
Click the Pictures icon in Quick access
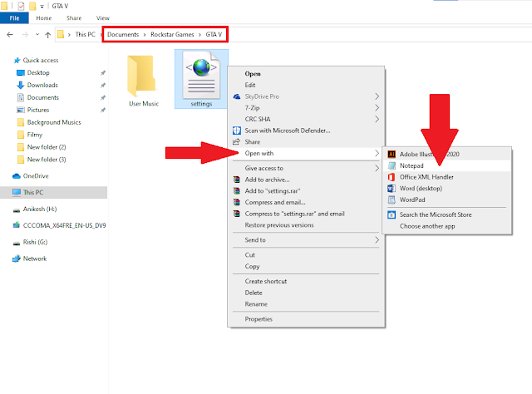pyautogui.click(x=20, y=110)
